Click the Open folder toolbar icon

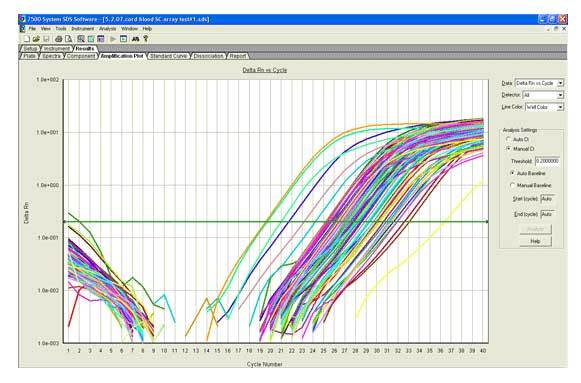pos(36,39)
